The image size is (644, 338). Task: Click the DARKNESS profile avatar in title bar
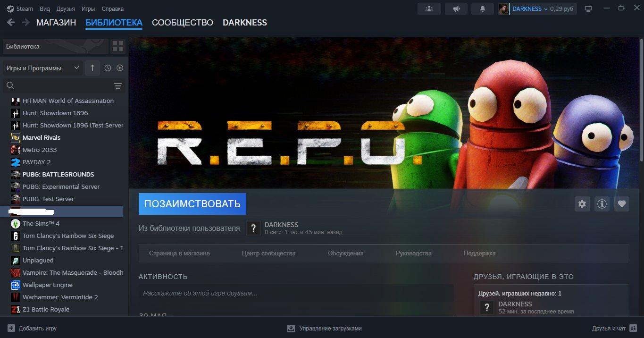tap(504, 9)
